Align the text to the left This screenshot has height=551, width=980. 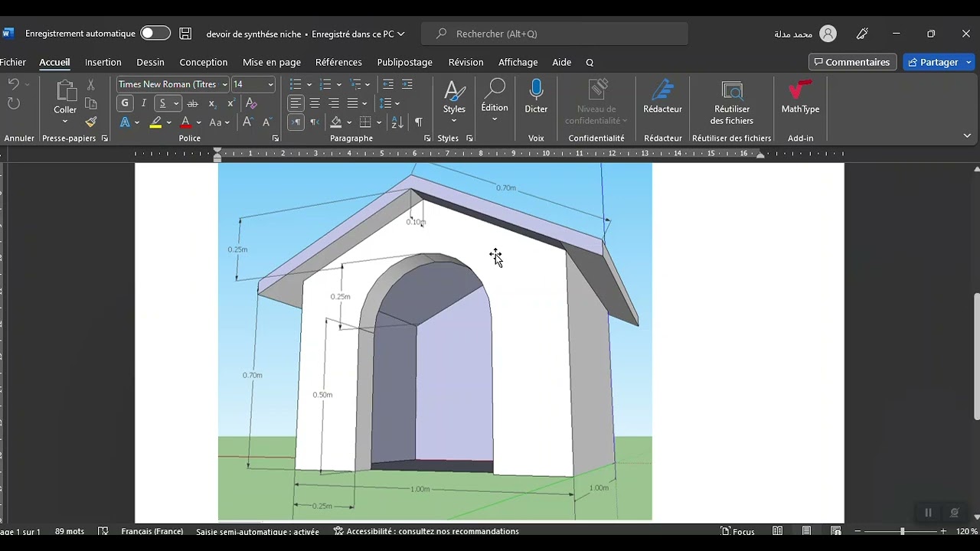(296, 103)
